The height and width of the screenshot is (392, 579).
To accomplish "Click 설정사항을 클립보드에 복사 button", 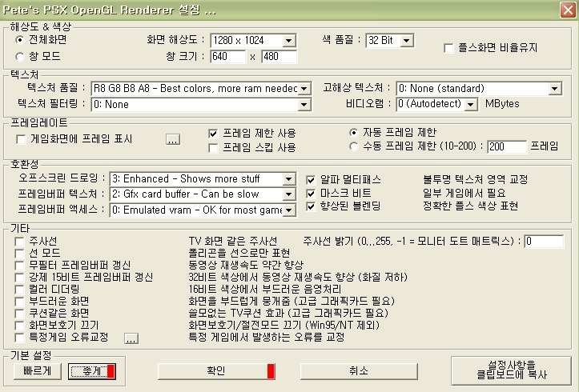I will [512, 370].
